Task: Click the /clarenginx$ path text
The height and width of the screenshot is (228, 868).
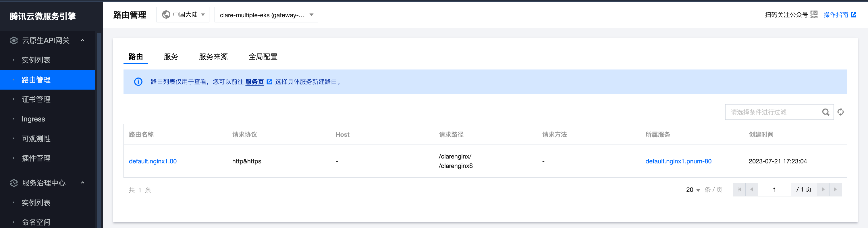Action: (456, 166)
